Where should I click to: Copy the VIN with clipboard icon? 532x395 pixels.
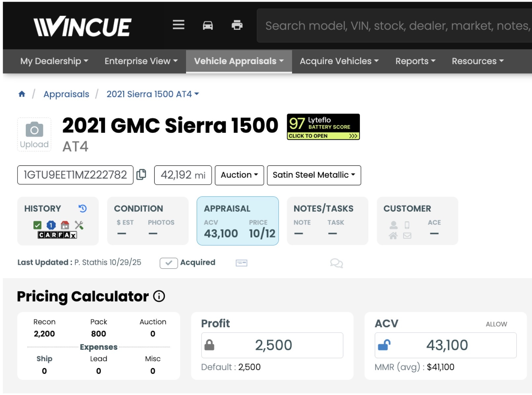click(x=141, y=174)
